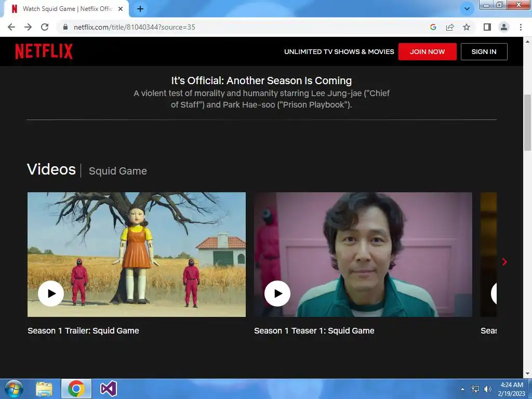This screenshot has height=399, width=532.
Task: Click the 'UNLIMITED TV SHOWS & MOVIES' text
Action: tap(339, 51)
